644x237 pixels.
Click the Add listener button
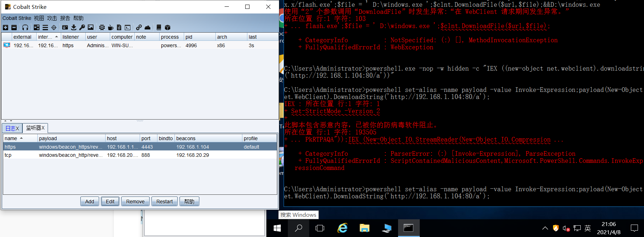click(90, 202)
